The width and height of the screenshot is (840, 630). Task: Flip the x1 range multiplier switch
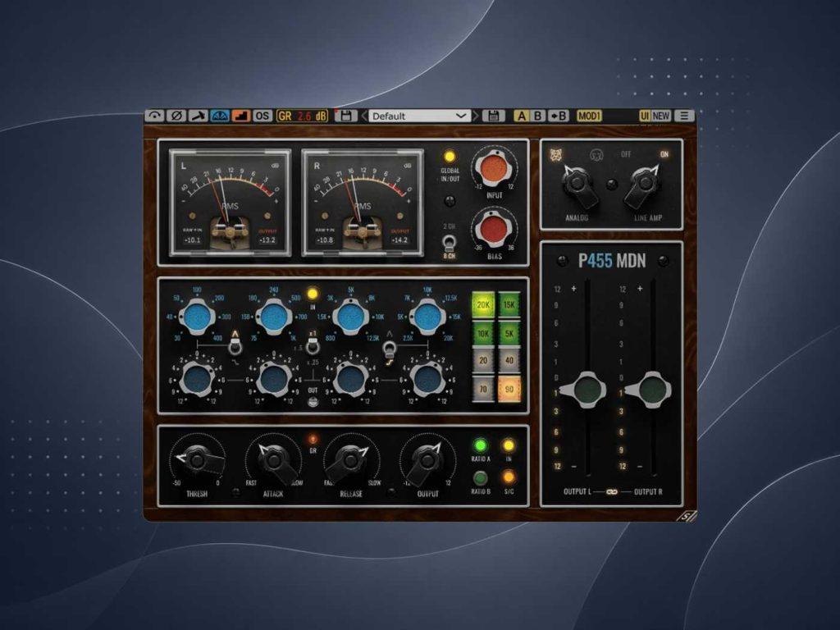click(x=313, y=347)
